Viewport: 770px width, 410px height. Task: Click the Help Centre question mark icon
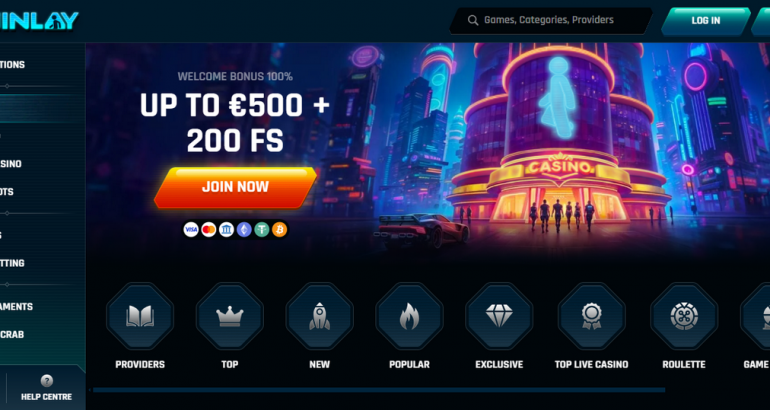[x=47, y=381]
